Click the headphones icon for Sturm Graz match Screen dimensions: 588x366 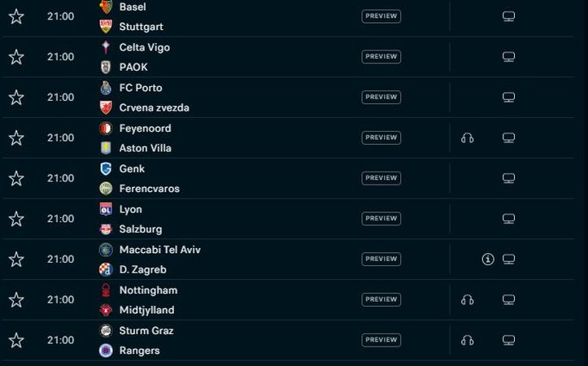(x=467, y=341)
